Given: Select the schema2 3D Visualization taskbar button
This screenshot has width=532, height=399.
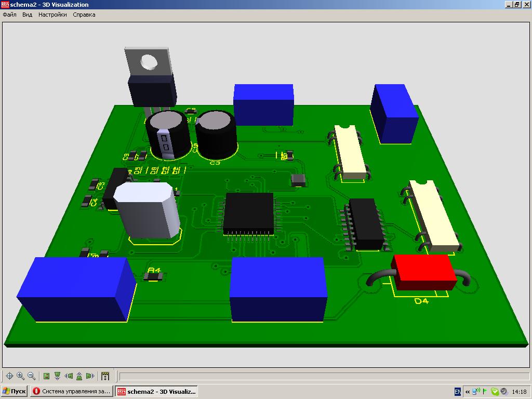Looking at the screenshot, I should tap(156, 391).
